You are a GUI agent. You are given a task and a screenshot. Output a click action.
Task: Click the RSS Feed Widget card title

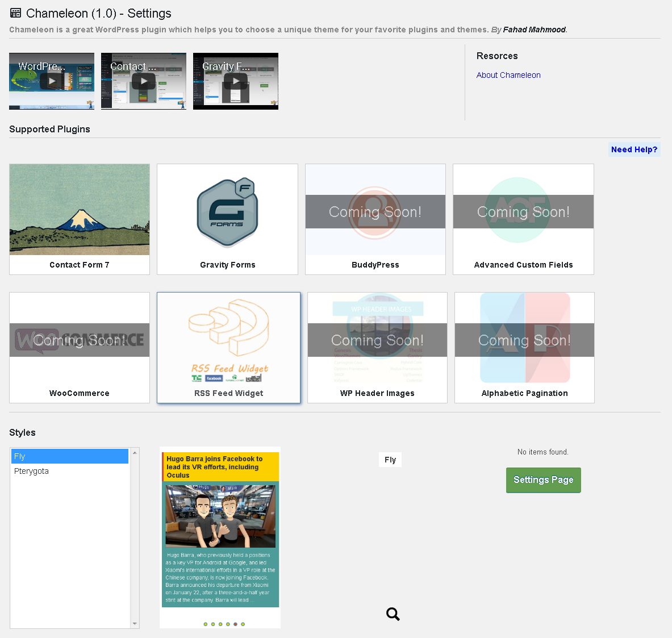coord(229,393)
